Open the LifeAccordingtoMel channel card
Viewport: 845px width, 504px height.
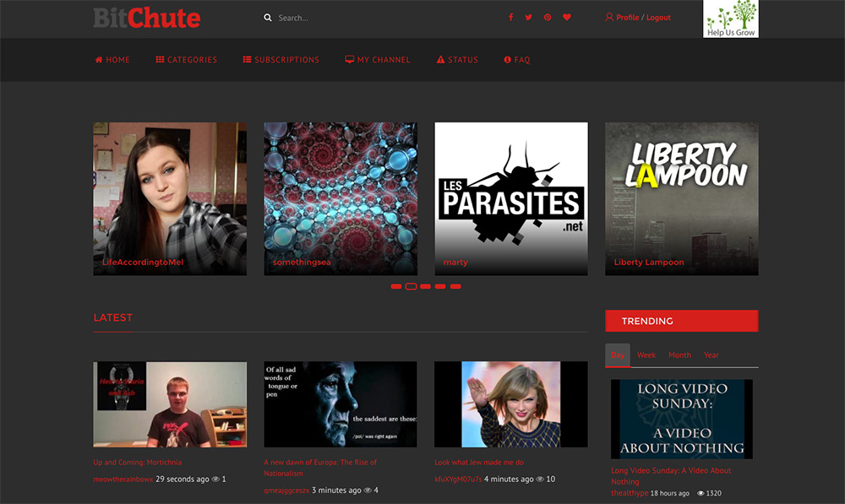(x=170, y=198)
